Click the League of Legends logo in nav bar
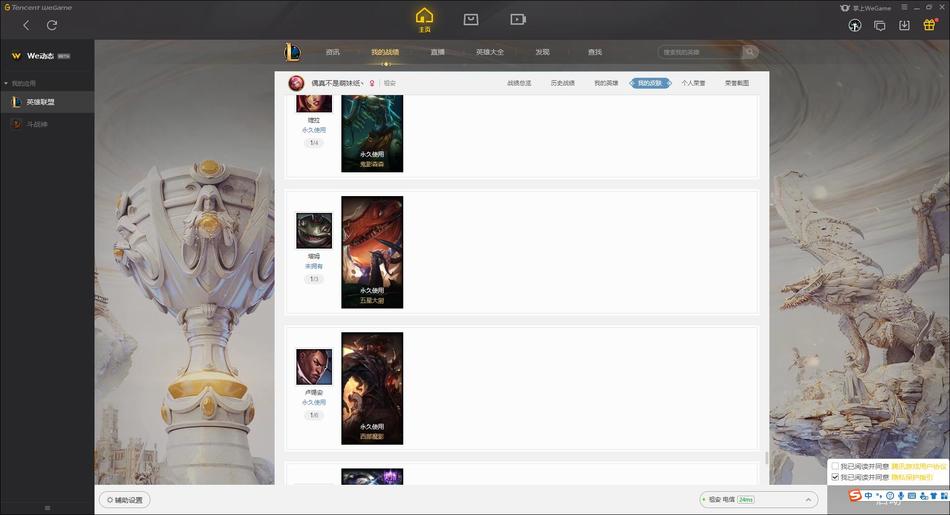The image size is (950, 515). click(292, 52)
